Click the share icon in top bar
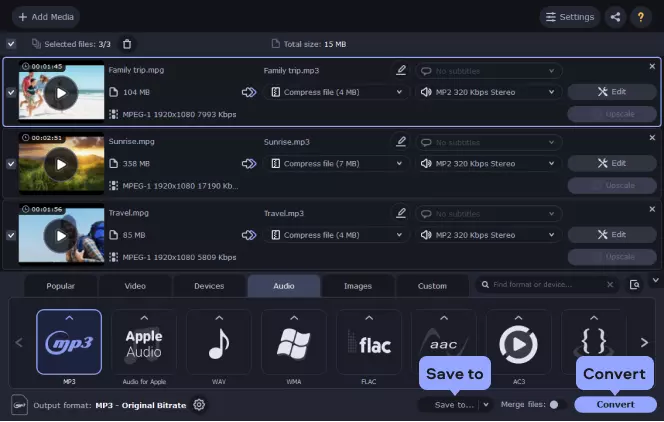The image size is (664, 422). pos(615,17)
